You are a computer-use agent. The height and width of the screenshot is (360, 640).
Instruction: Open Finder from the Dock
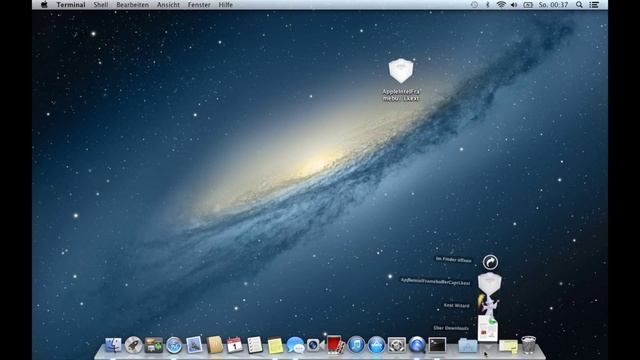(x=113, y=345)
